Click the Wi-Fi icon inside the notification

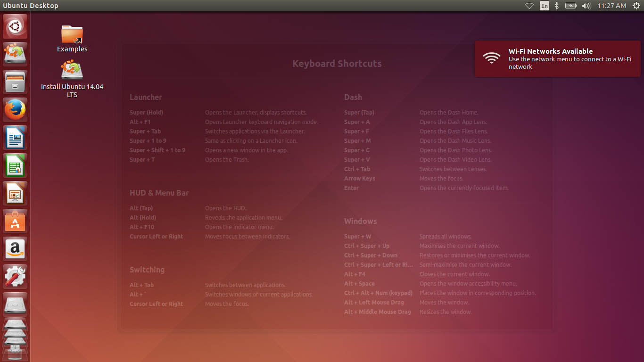pyautogui.click(x=491, y=58)
